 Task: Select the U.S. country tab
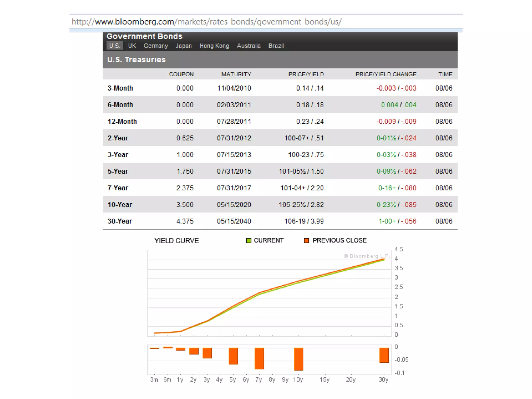pyautogui.click(x=115, y=46)
